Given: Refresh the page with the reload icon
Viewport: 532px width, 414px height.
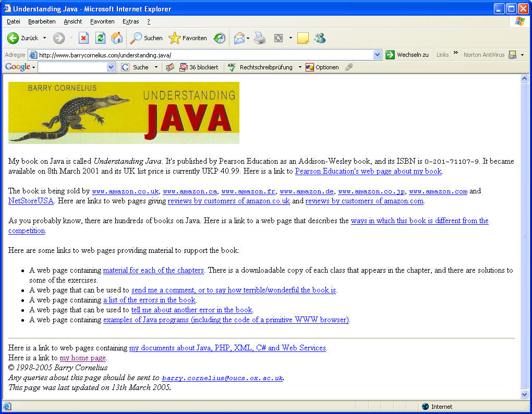Looking at the screenshot, I should (100, 38).
